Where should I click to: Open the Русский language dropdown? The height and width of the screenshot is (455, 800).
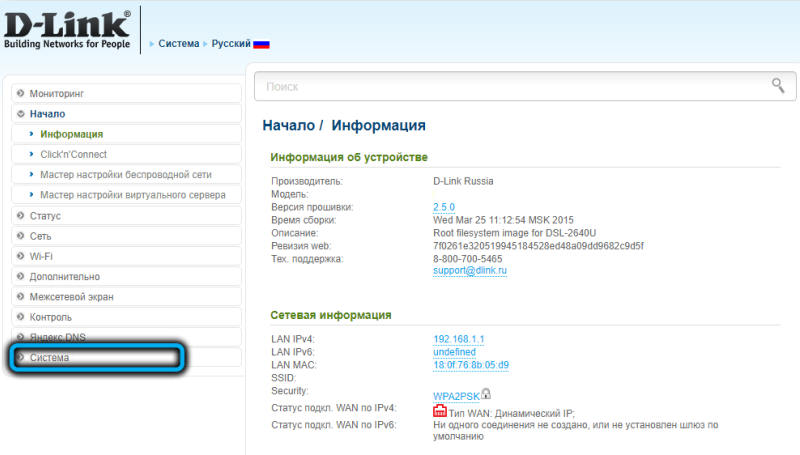click(x=230, y=44)
